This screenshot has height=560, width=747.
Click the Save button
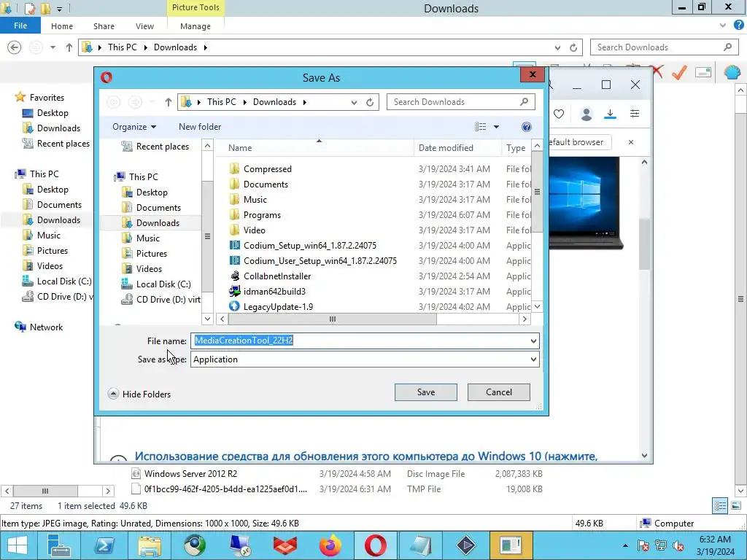pyautogui.click(x=426, y=392)
